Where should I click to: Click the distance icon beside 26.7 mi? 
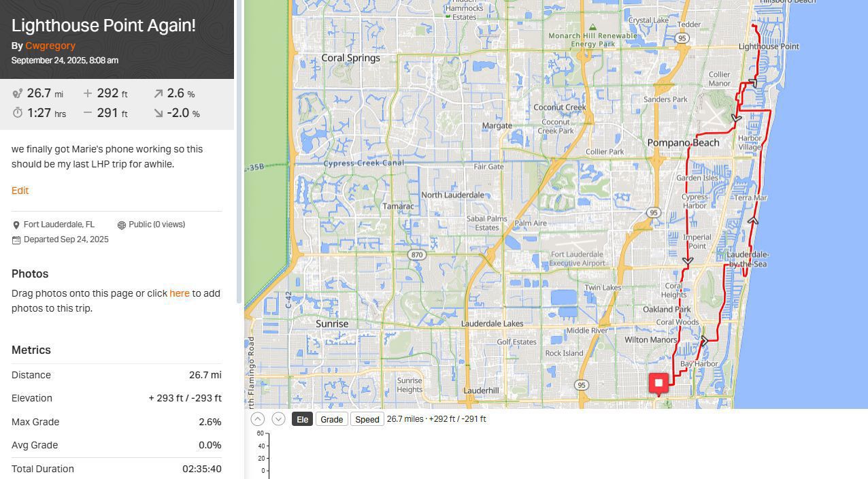click(x=18, y=94)
